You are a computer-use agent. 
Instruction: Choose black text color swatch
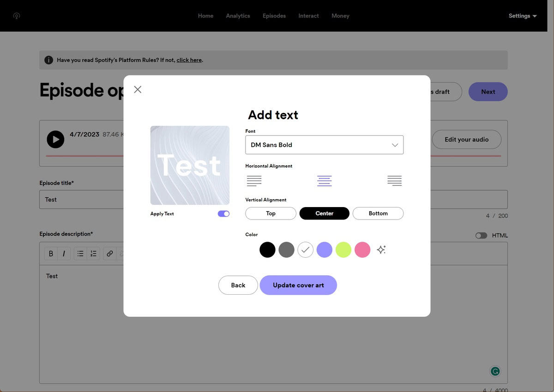tap(267, 249)
